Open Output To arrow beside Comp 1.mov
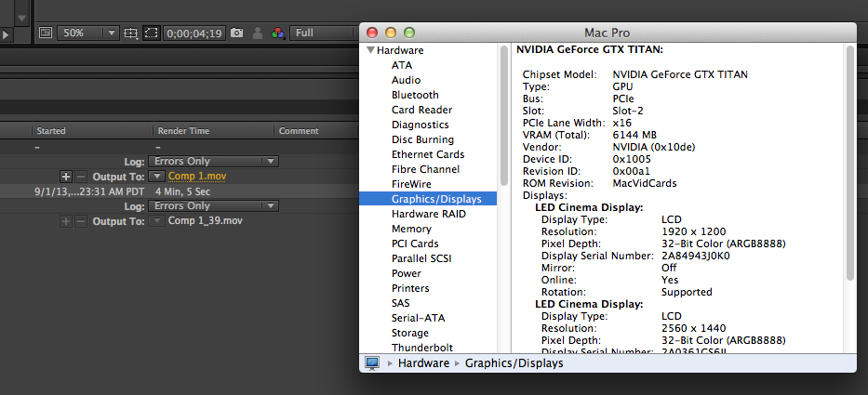This screenshot has height=395, width=868. 158,177
